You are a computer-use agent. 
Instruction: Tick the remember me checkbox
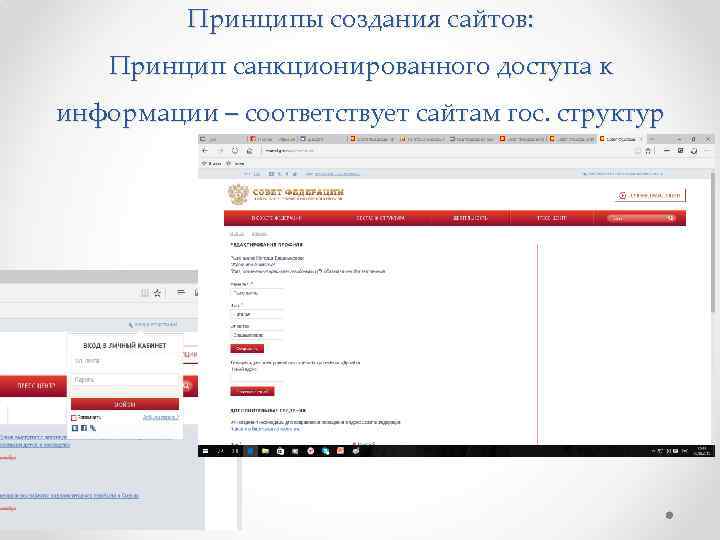click(74, 417)
